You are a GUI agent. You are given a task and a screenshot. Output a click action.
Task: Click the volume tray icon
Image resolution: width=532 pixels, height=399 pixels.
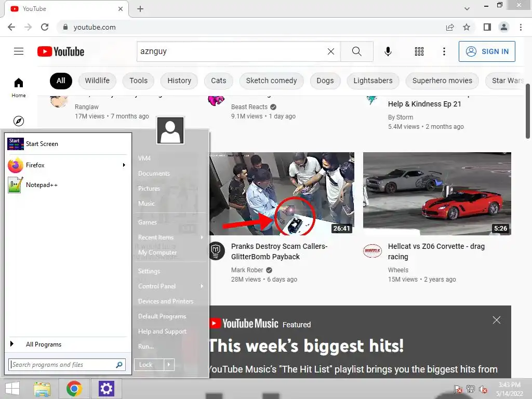tap(483, 389)
